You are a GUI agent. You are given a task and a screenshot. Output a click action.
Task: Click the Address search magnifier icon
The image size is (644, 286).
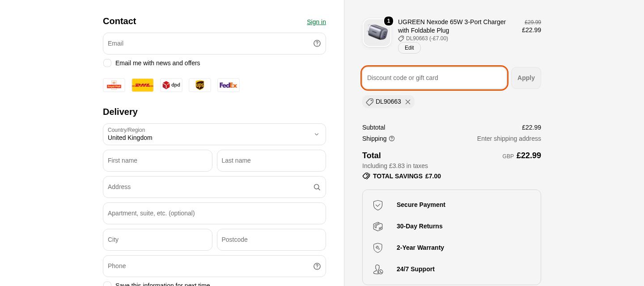317,187
